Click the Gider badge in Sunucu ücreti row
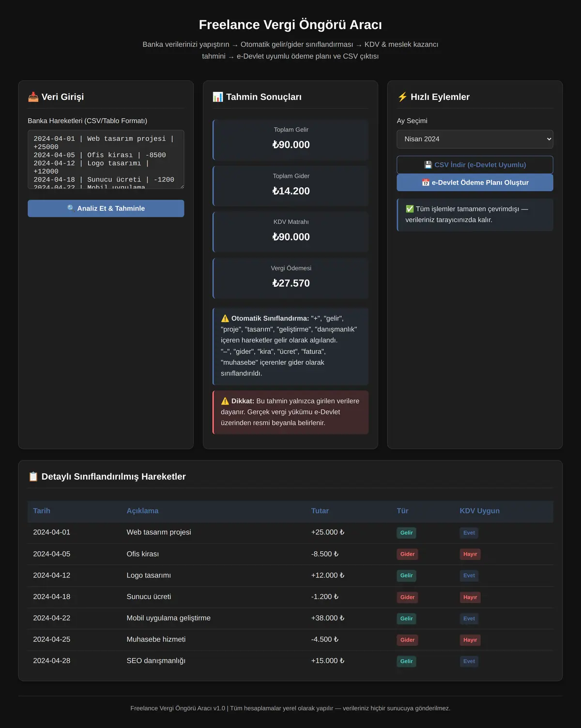The image size is (581, 728). pos(408,597)
